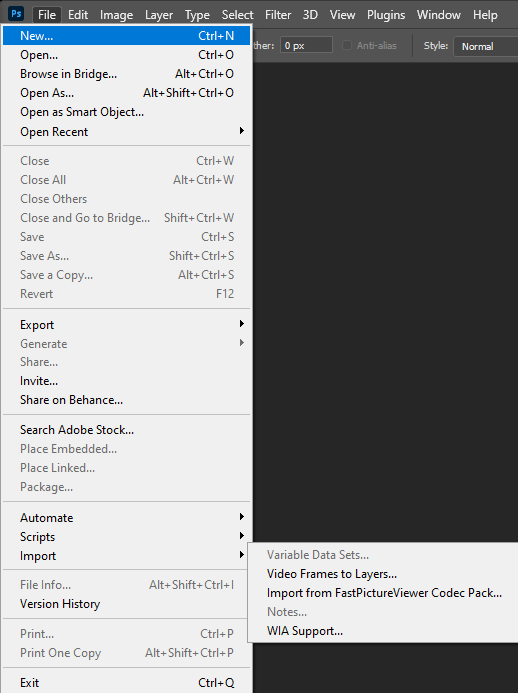Select Open as Smart Object...
This screenshot has height=693, width=518.
(126, 112)
